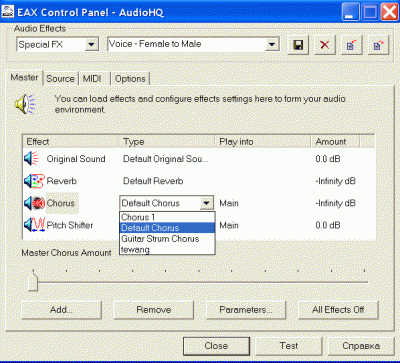Click the import preset icon
This screenshot has height=363, width=400.
[x=351, y=45]
